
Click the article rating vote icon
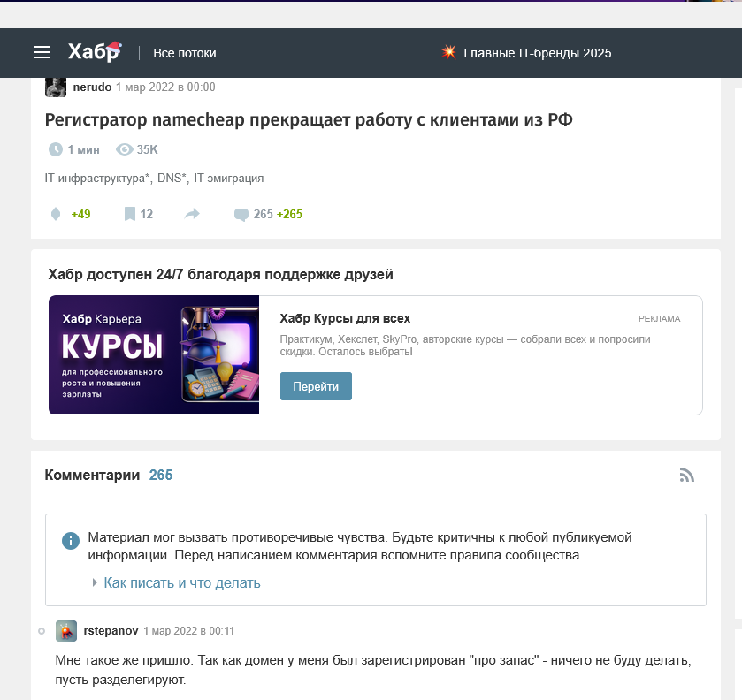point(56,214)
